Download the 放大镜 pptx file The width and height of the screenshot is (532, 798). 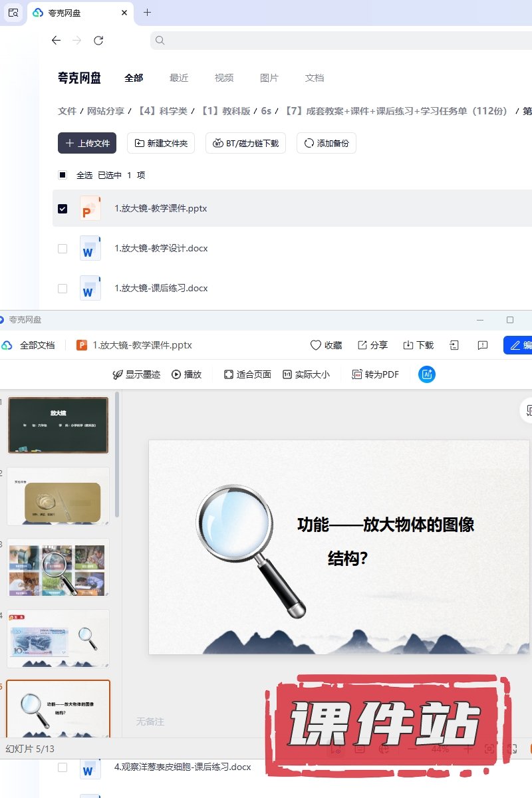418,345
